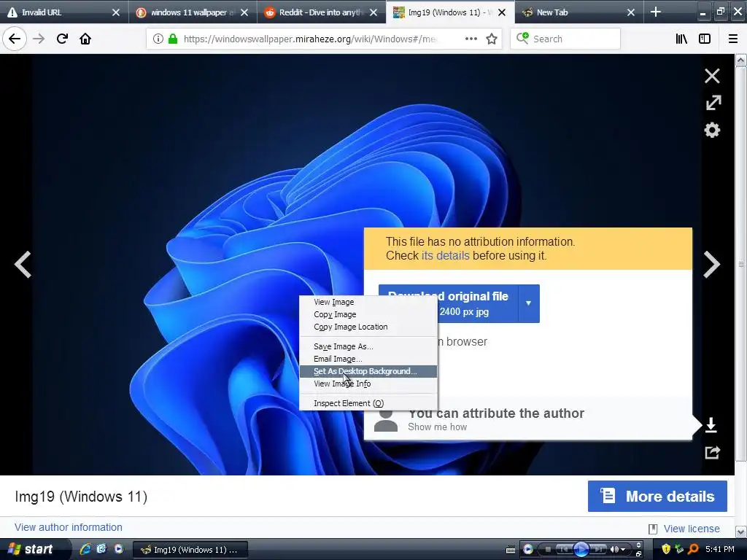Click the orange magnifier tray icon
Image resolution: width=747 pixels, height=560 pixels.
click(x=693, y=549)
